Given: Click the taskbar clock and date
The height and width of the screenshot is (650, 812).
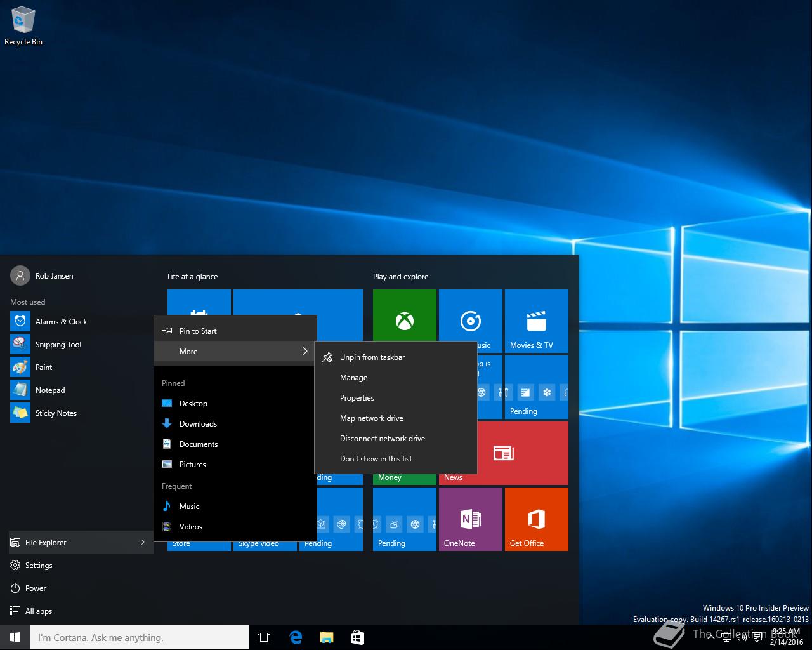Looking at the screenshot, I should (x=786, y=637).
